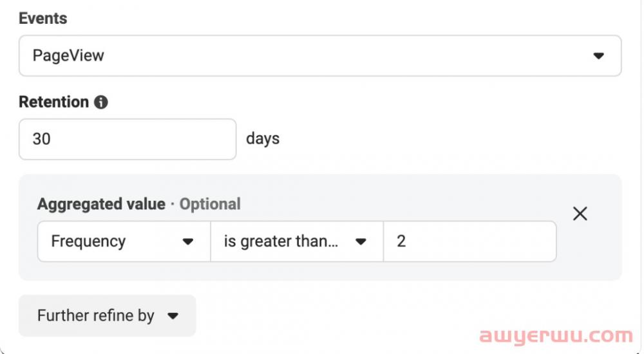Open the "is greater than" operator dropdown
644x354 pixels.
[x=296, y=242]
